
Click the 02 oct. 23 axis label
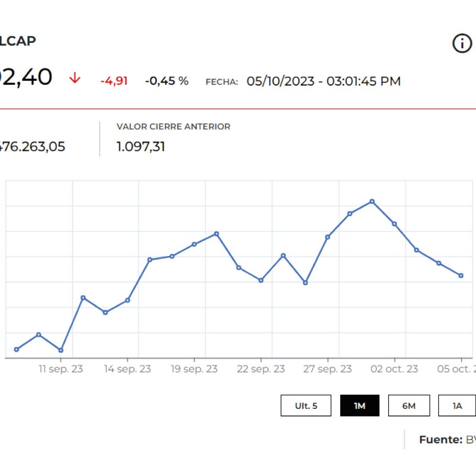tap(395, 369)
